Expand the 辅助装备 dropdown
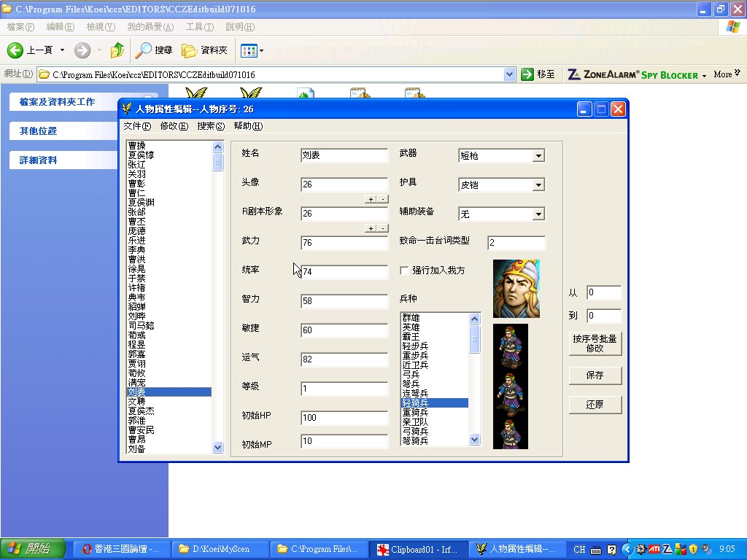This screenshot has width=747, height=560. [538, 214]
